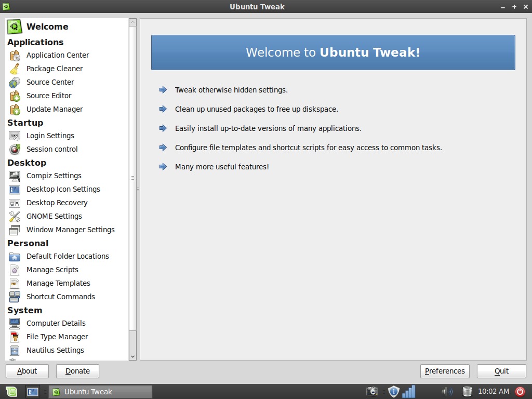Open the Manage Scripts icon
Image resolution: width=532 pixels, height=399 pixels.
tap(15, 270)
